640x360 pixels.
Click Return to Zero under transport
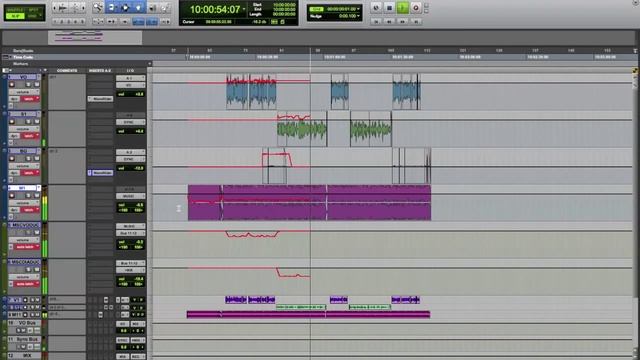(x=376, y=21)
